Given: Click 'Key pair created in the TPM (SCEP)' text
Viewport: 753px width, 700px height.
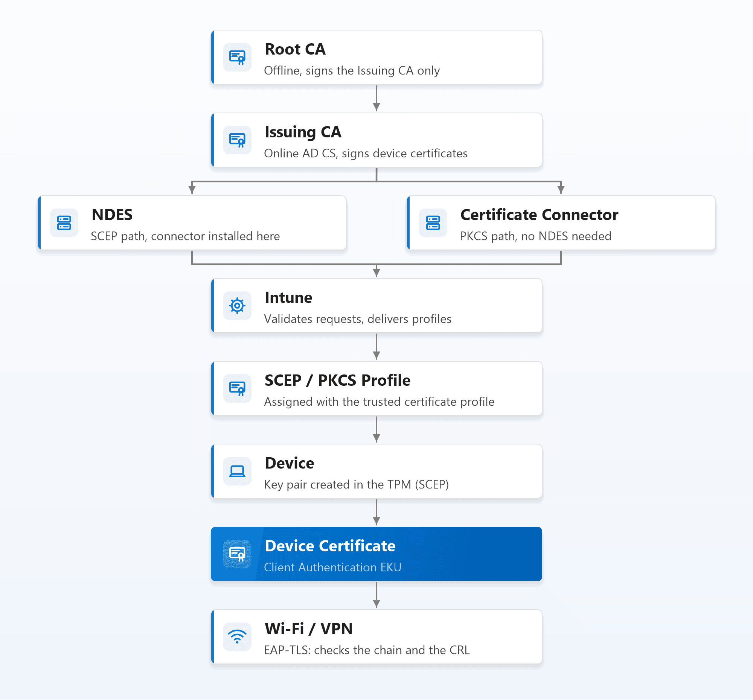Looking at the screenshot, I should coord(357,485).
